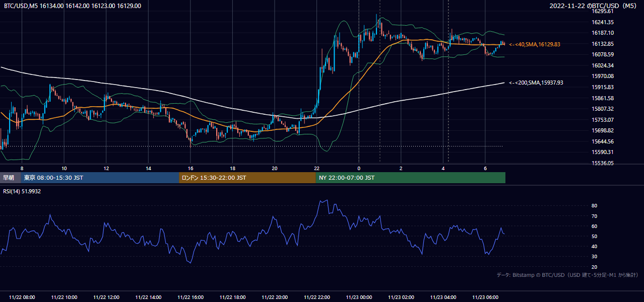Click the 東京 08:00-15:30 JST session bar
The image size is (644, 302).
tap(100, 178)
